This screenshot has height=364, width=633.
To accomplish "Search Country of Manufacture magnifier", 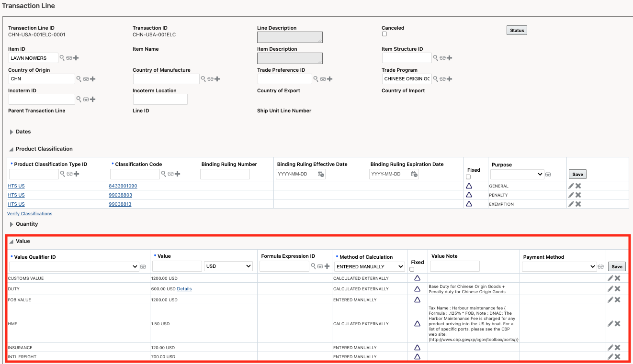I will (x=203, y=79).
